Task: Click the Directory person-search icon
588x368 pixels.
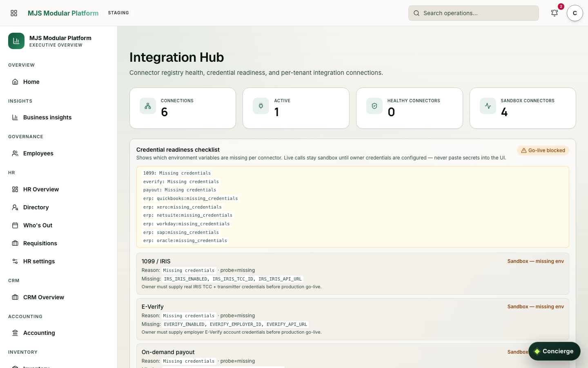Action: point(15,207)
